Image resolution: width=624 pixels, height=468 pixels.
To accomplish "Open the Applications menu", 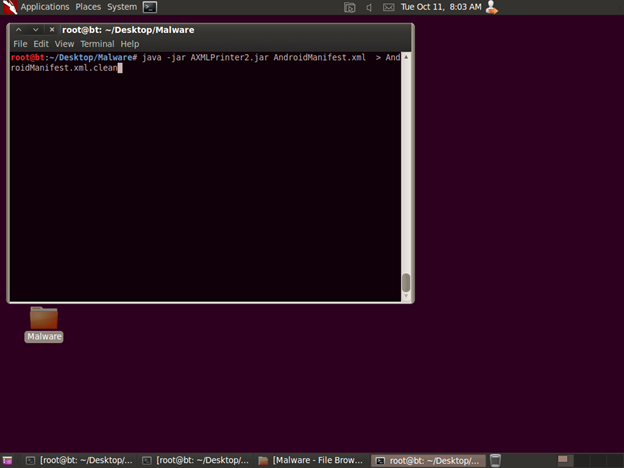I will (x=45, y=7).
